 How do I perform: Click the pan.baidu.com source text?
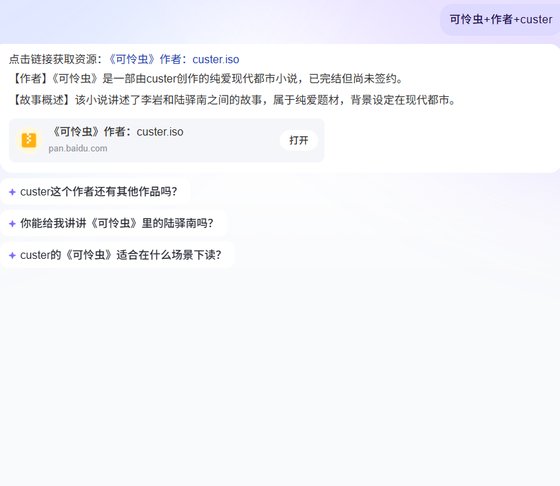(x=78, y=149)
